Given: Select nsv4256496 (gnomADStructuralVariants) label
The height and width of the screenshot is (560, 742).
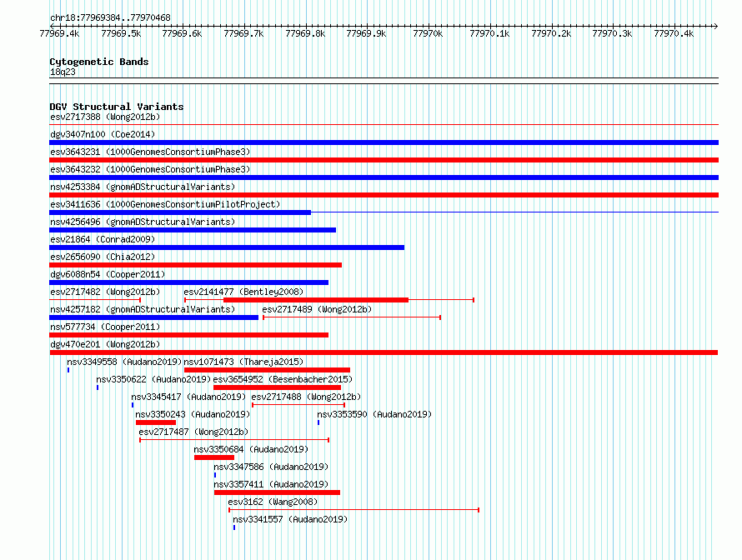Looking at the screenshot, I should [x=143, y=222].
